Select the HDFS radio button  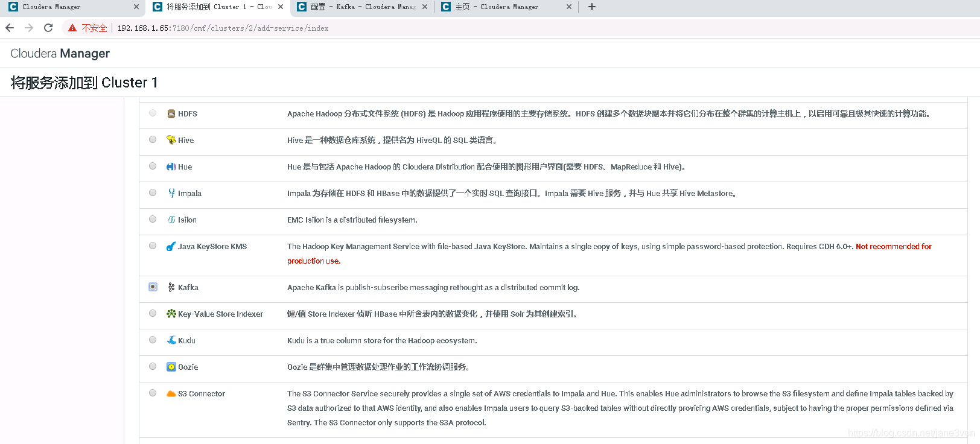pyautogui.click(x=153, y=113)
